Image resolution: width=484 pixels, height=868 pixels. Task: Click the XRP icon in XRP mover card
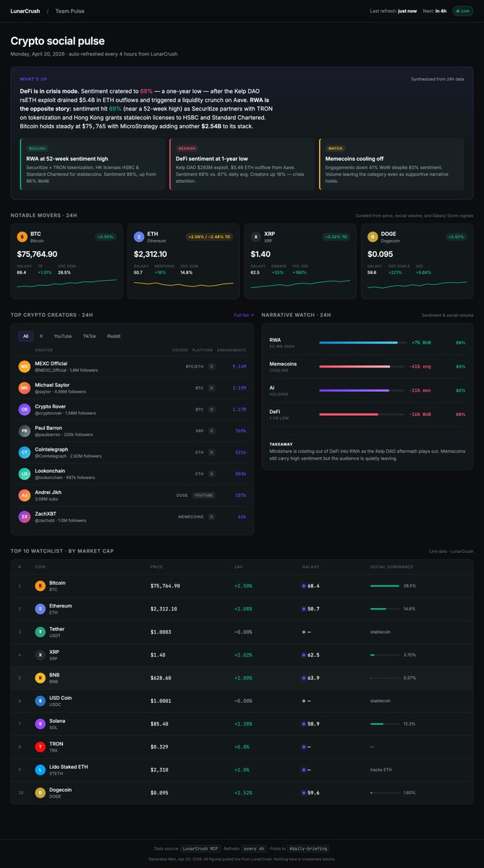point(255,237)
